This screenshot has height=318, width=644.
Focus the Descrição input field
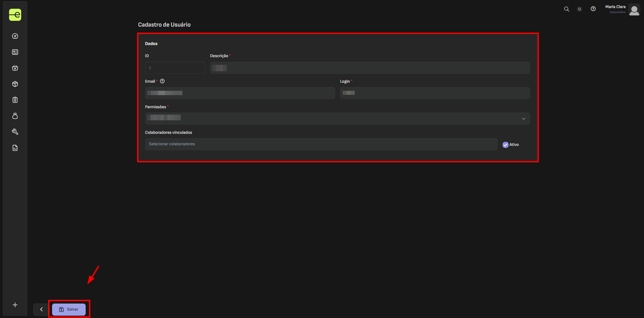click(x=370, y=68)
